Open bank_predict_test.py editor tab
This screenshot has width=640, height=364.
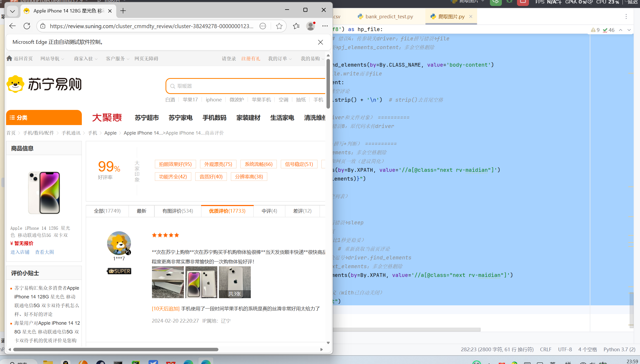389,17
